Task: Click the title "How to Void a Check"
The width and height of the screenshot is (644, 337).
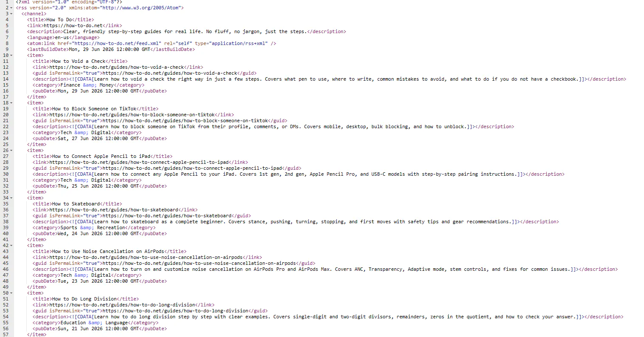Action: coord(79,61)
